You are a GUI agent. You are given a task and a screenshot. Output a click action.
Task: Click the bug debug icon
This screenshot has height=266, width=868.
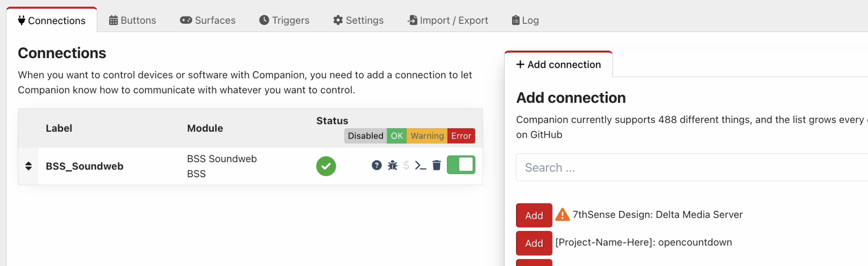point(392,165)
